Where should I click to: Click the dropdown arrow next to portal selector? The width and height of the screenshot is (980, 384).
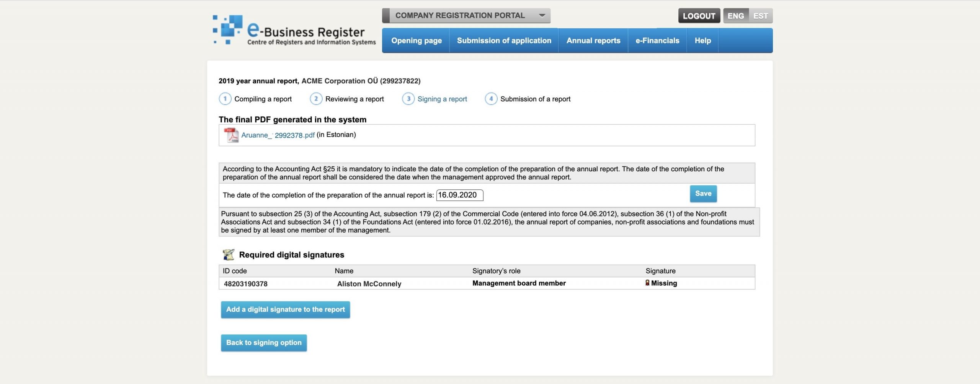coord(542,16)
